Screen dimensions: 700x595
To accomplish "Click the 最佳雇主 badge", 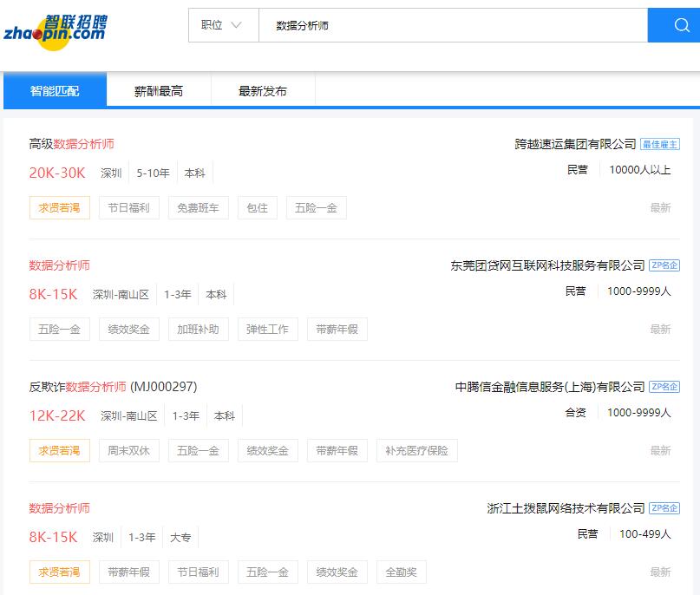I will click(660, 144).
